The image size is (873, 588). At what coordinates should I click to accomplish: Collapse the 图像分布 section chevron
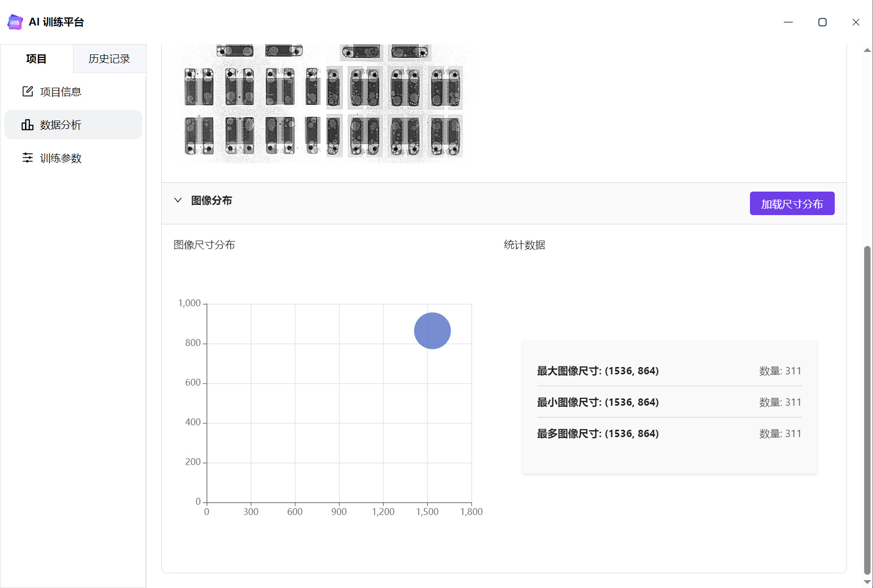pos(178,200)
